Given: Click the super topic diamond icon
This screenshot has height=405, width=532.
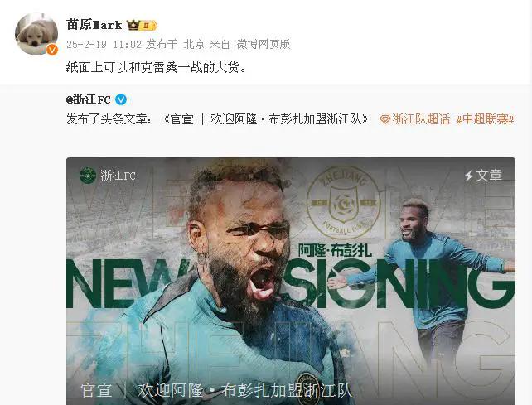Looking at the screenshot, I should (385, 119).
